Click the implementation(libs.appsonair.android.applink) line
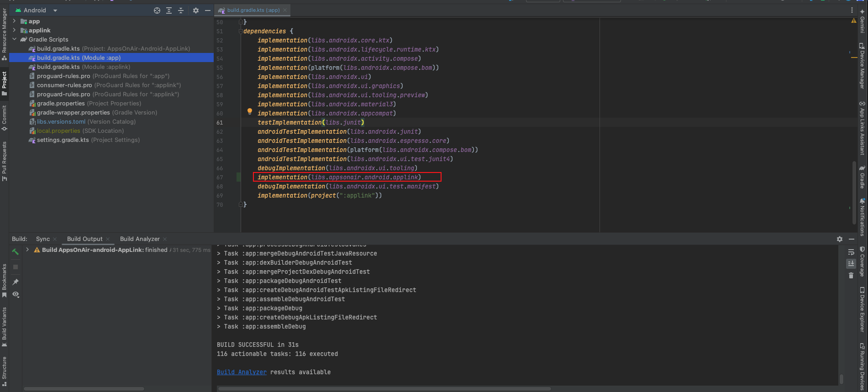 click(339, 177)
